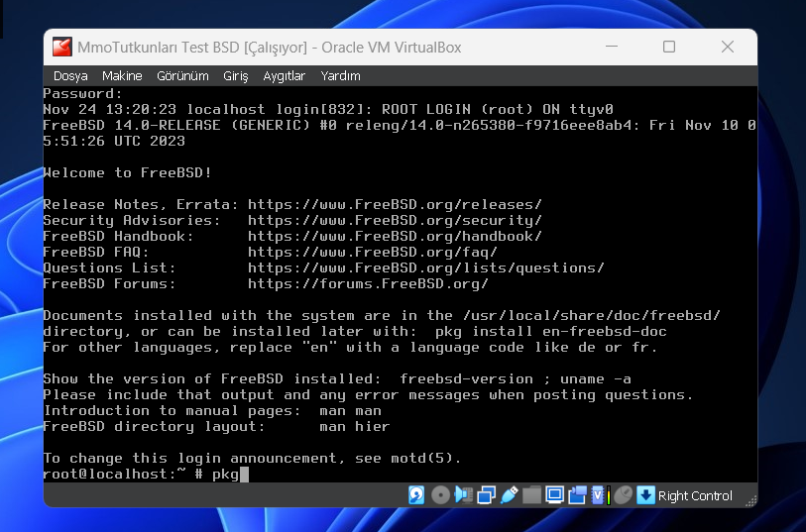Maximize the VirtualBox window
Viewport: 806px width, 532px height.
(669, 47)
